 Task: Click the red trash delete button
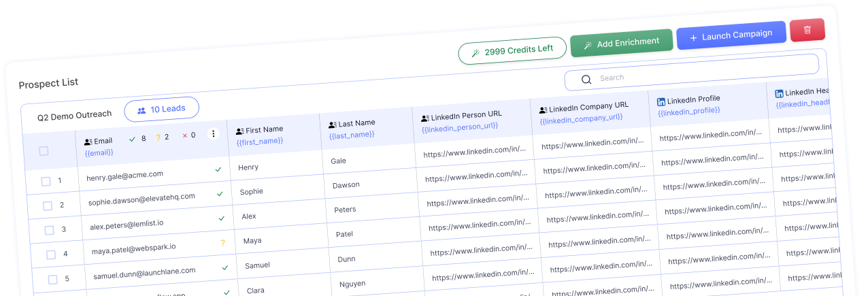[807, 29]
